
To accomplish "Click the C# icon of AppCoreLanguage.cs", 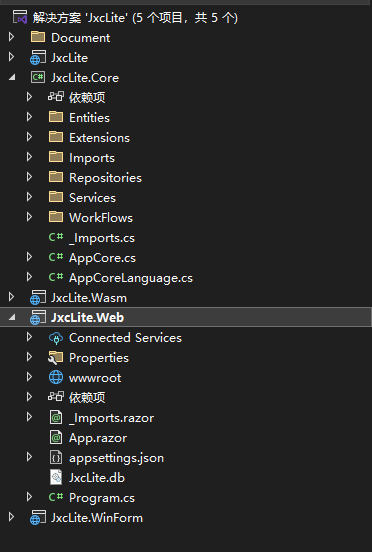I will click(56, 277).
